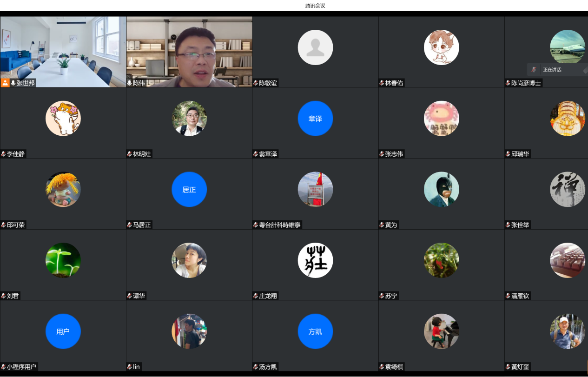Click the muted mic icon beside 袁绮棋

click(x=382, y=367)
